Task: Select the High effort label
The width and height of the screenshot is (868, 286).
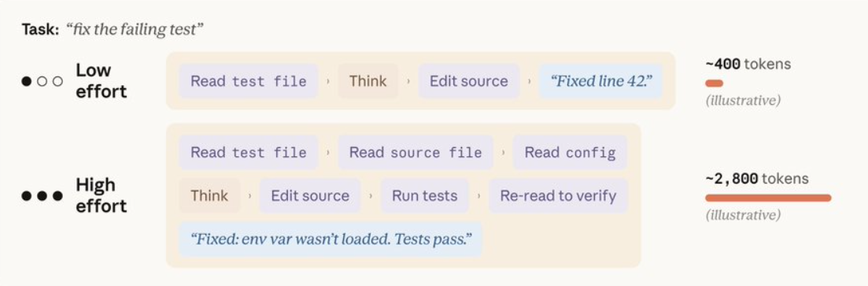Action: 102,195
